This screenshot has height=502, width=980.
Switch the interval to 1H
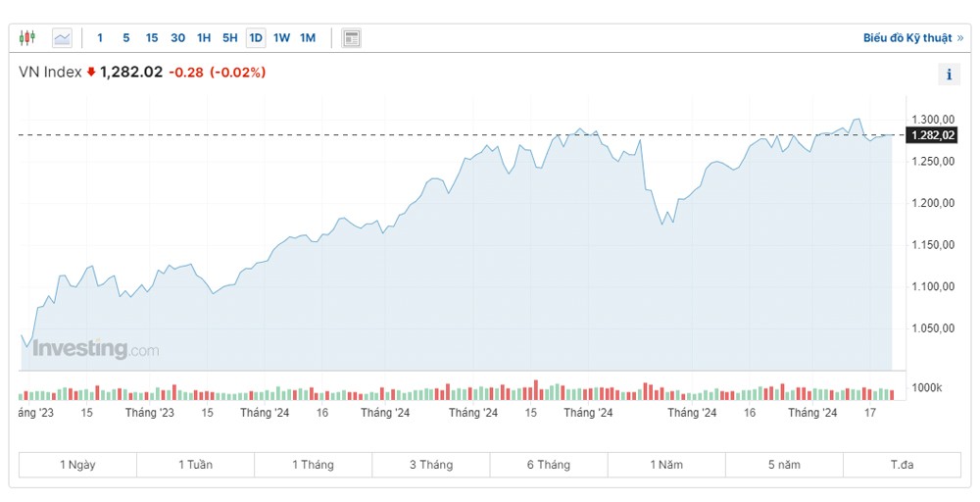point(204,38)
